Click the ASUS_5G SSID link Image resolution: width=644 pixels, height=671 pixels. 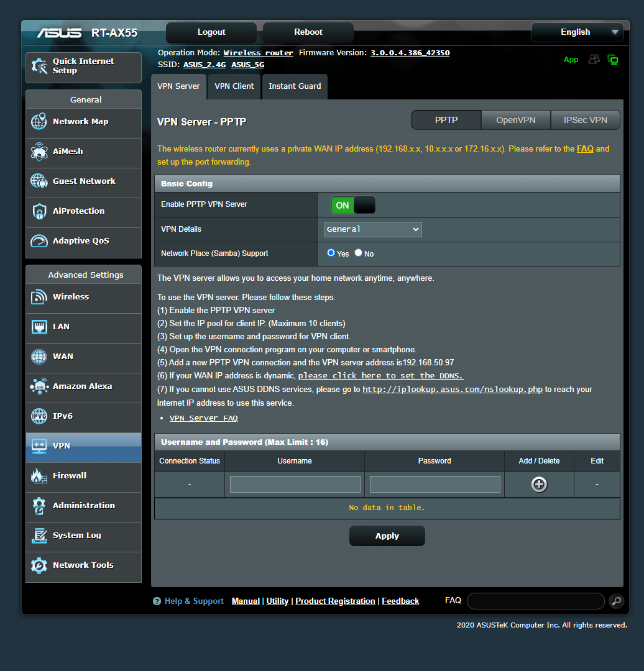click(247, 65)
